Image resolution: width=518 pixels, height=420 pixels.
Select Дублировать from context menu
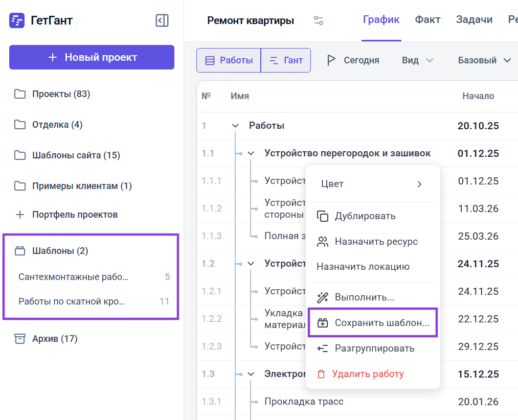point(373,216)
